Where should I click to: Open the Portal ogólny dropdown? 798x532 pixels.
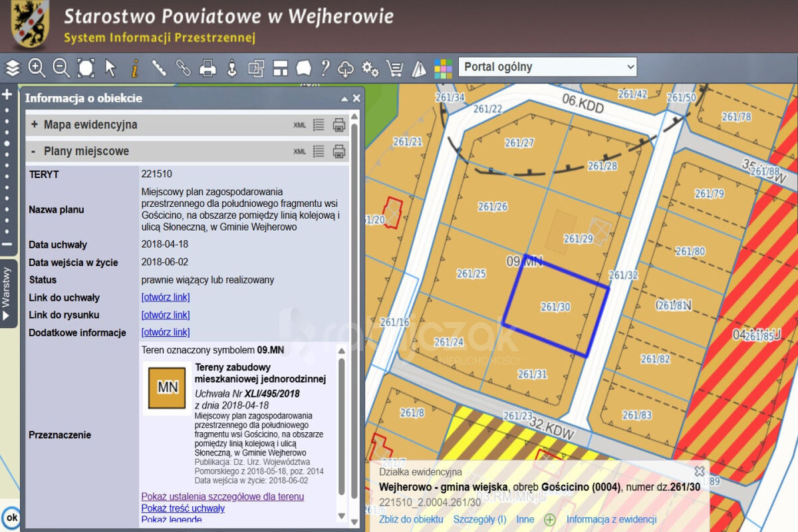pyautogui.click(x=547, y=67)
